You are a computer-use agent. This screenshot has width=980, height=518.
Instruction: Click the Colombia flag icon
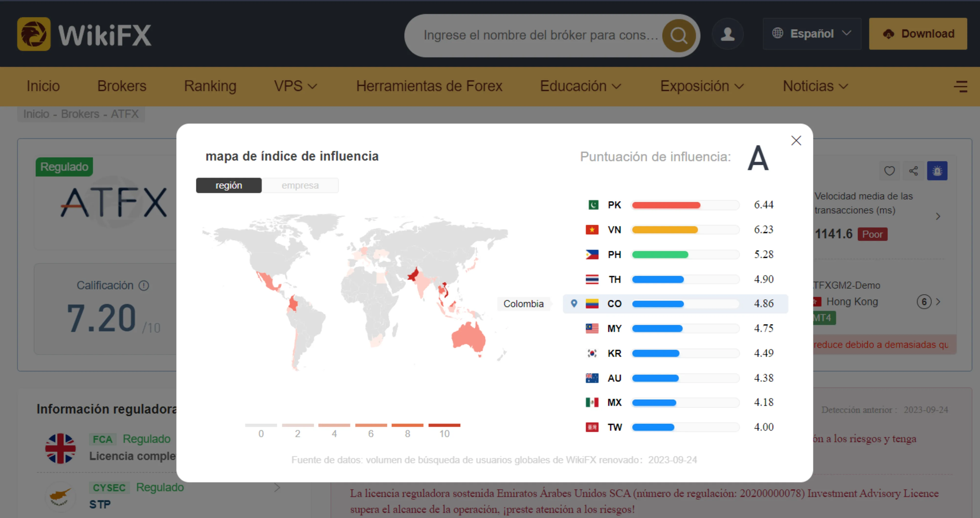coord(592,304)
